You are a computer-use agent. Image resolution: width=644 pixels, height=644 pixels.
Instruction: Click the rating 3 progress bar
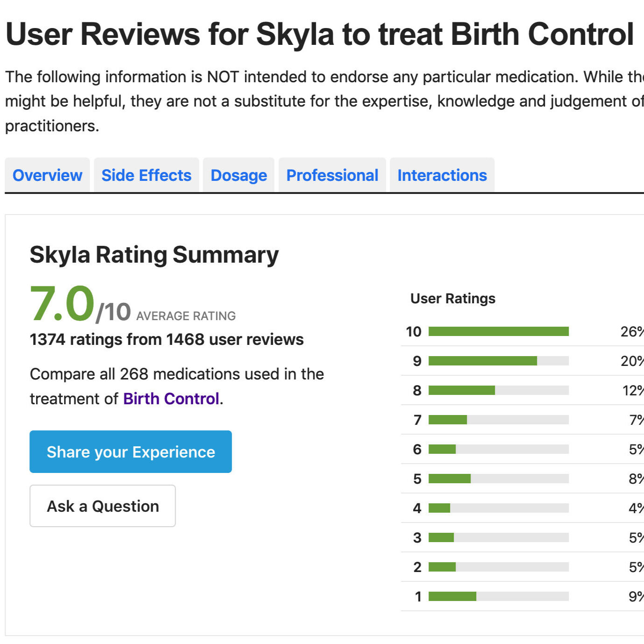[x=499, y=537]
